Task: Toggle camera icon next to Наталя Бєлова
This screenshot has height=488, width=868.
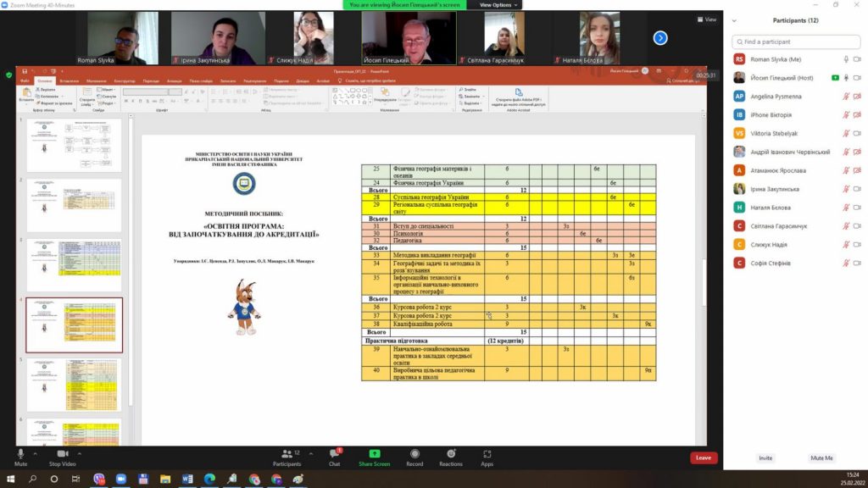Action: point(857,208)
